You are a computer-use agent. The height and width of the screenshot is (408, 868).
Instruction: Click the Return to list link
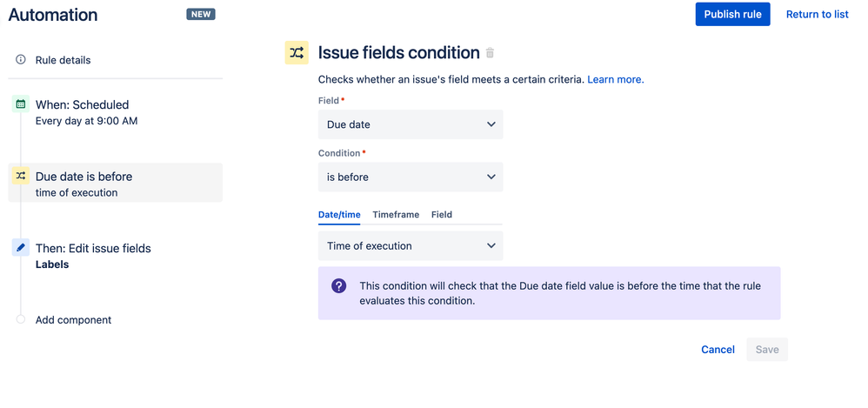[x=817, y=14]
